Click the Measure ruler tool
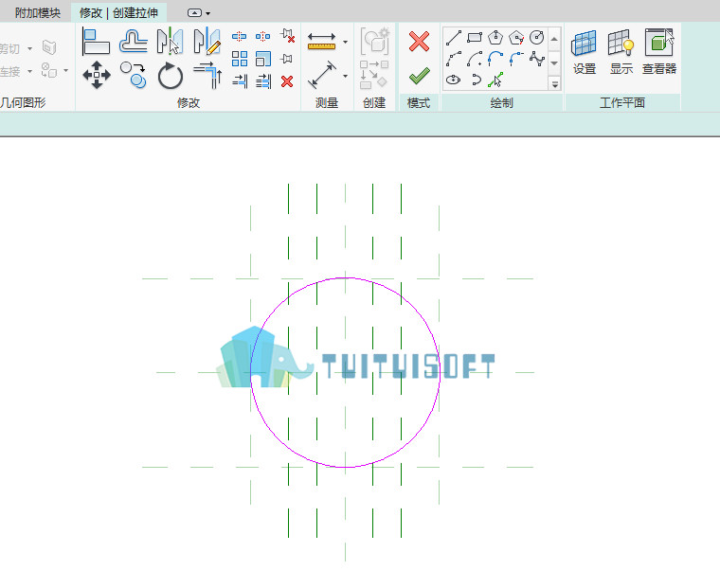720x588 pixels. (321, 42)
